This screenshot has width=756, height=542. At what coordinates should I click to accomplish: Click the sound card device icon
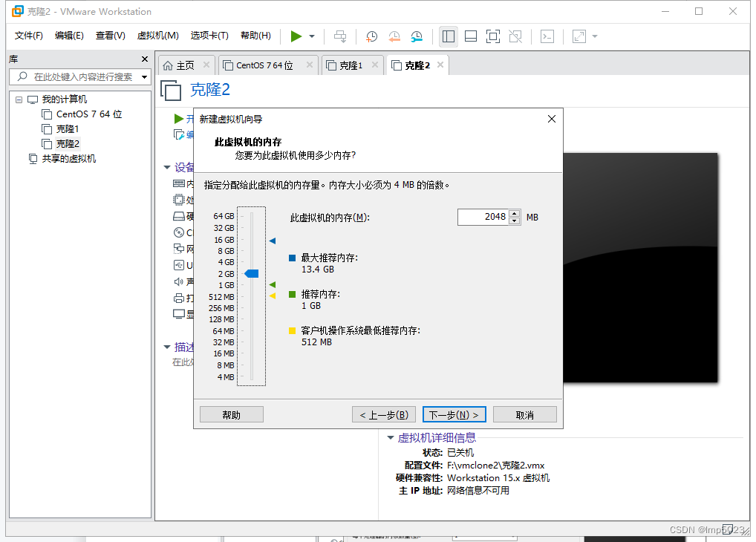(179, 281)
